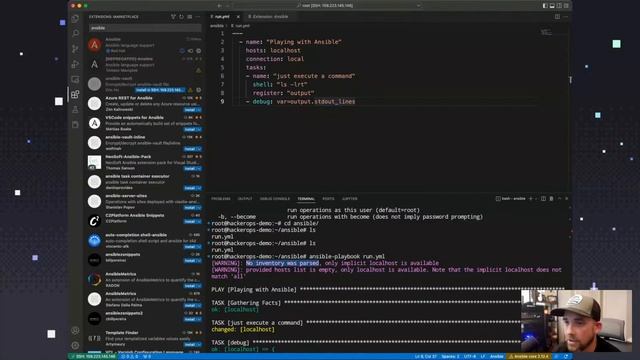Click line 7 shell command in editor
Viewport: 640px width, 360px height.
[x=280, y=84]
